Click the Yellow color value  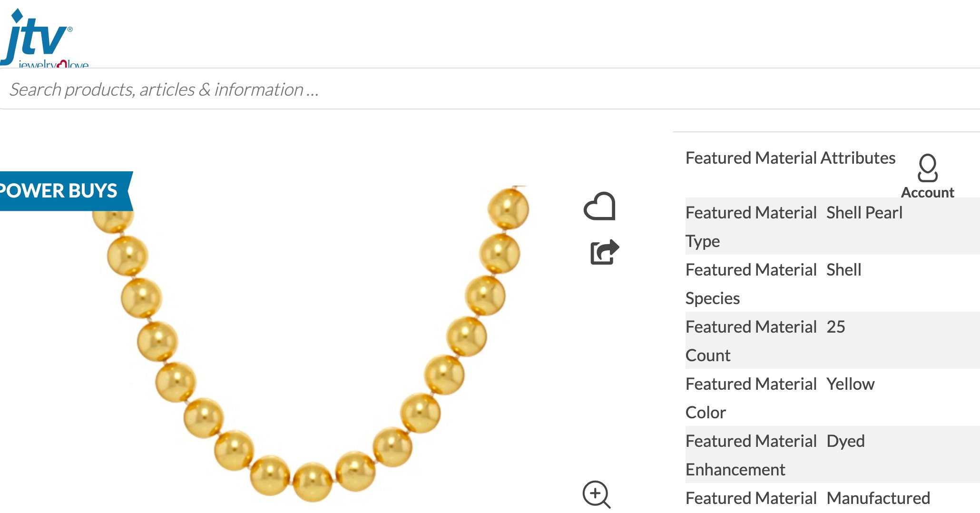850,384
